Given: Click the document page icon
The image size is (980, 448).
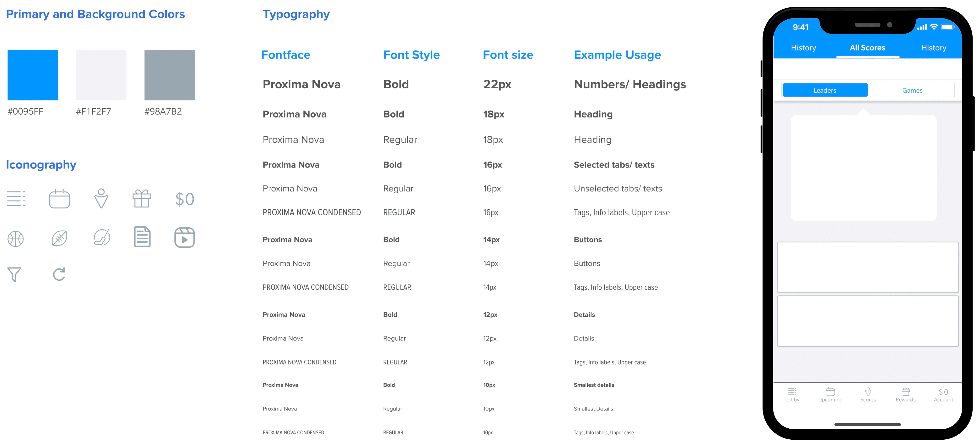Looking at the screenshot, I should coord(142,237).
